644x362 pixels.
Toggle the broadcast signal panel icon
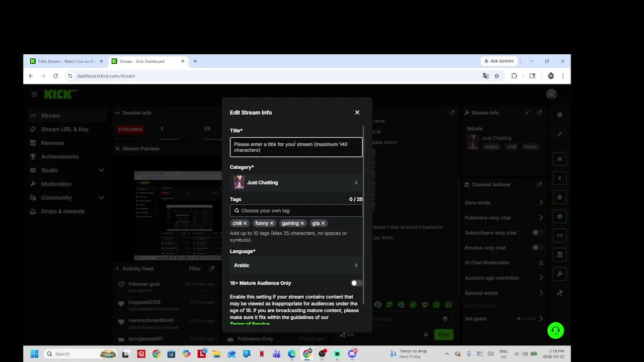[559, 235]
